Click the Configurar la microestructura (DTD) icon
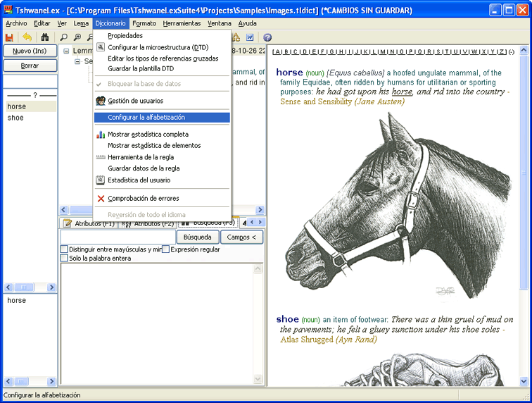This screenshot has height=403, width=532. click(101, 47)
